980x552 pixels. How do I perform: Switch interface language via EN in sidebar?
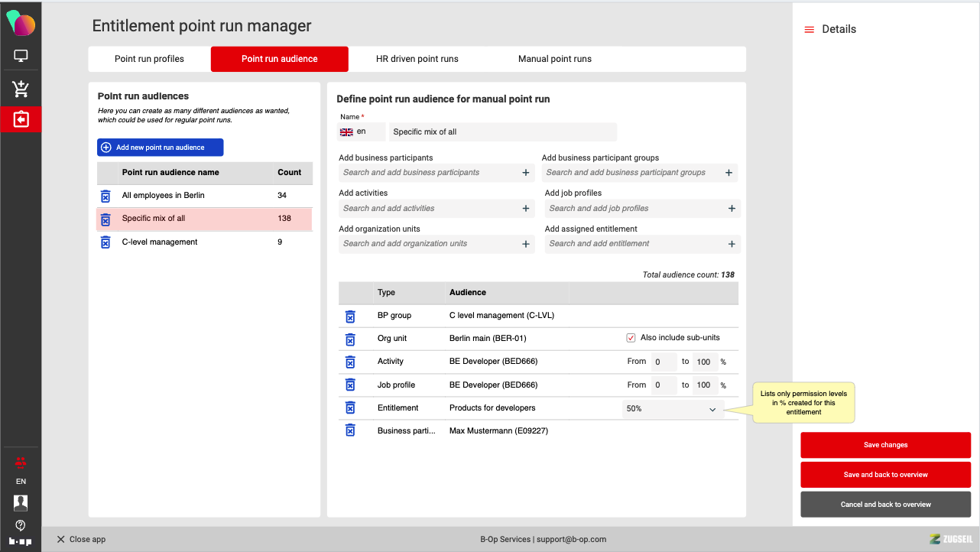(x=21, y=482)
